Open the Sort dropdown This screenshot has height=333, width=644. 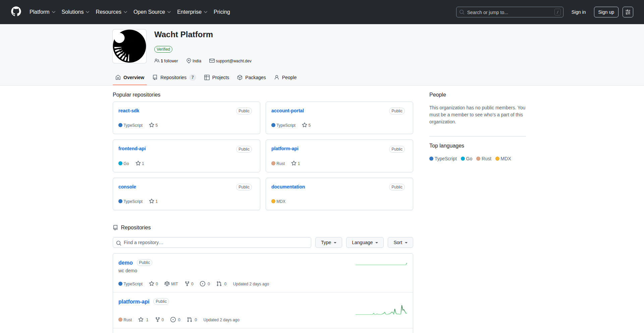coord(400,242)
